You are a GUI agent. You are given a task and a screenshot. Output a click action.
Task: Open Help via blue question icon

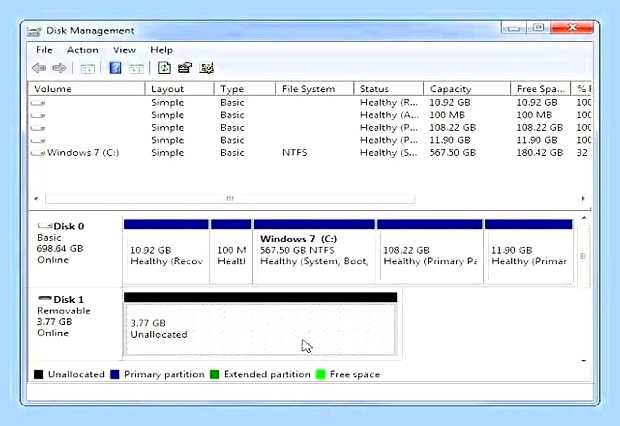(115, 68)
